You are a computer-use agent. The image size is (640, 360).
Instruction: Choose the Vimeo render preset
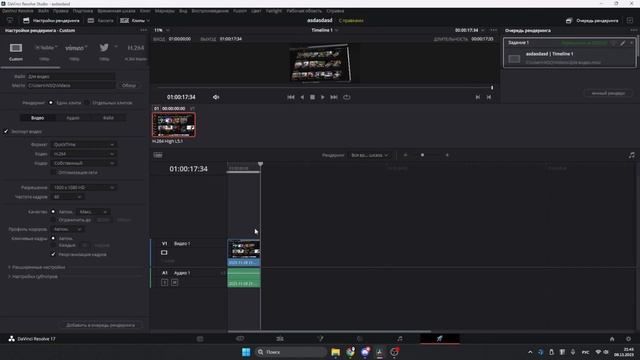point(75,48)
